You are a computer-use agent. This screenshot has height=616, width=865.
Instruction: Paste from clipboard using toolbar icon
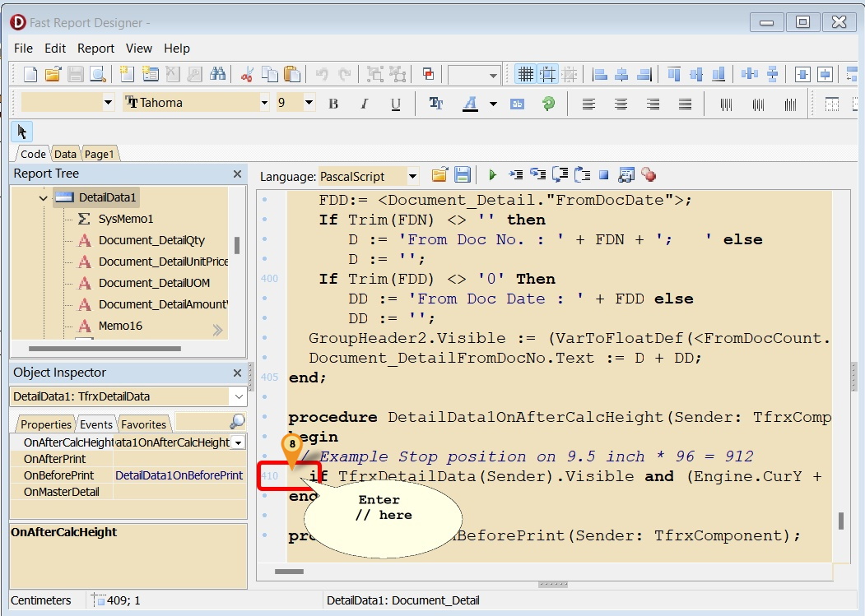point(292,73)
